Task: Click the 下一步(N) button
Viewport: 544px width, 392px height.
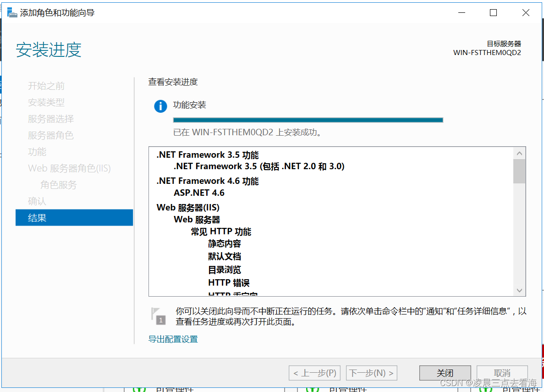Action: click(x=371, y=373)
